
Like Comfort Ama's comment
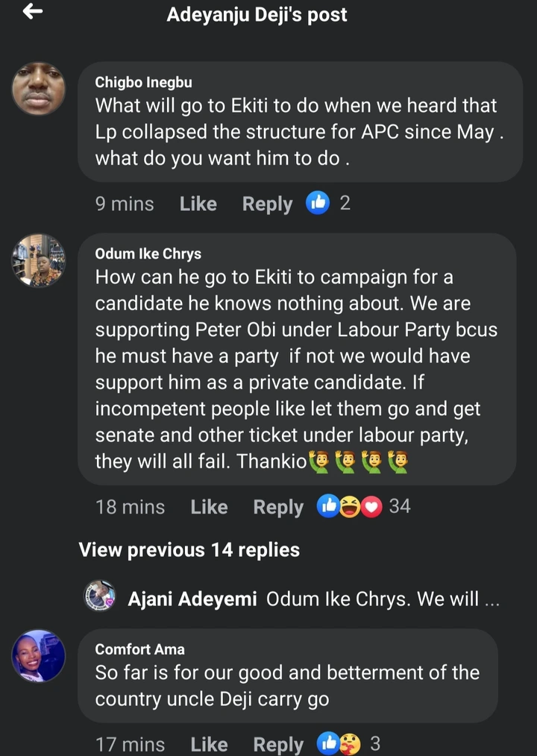209,744
